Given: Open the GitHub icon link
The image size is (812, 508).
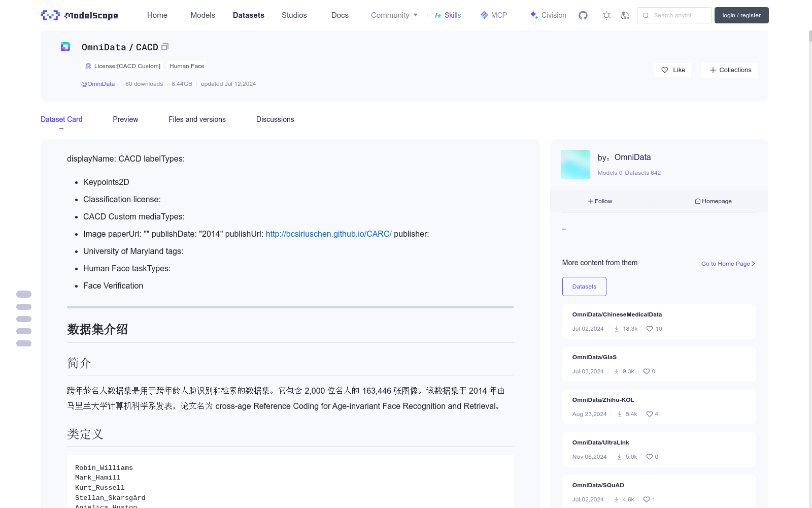Looking at the screenshot, I should point(583,15).
